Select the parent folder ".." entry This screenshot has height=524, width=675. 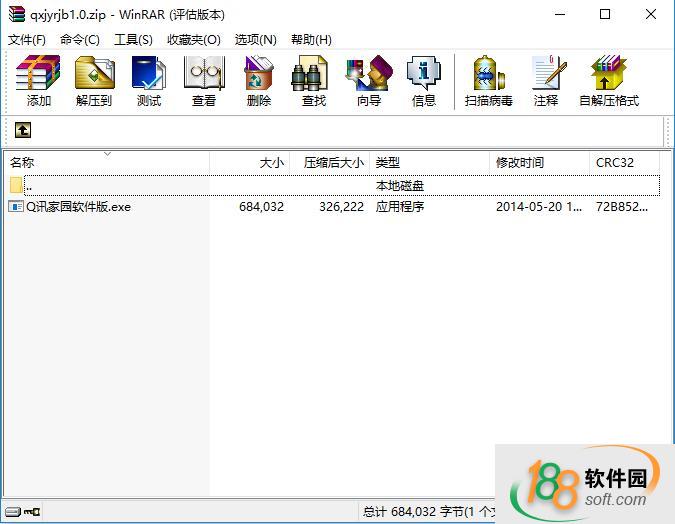point(30,186)
